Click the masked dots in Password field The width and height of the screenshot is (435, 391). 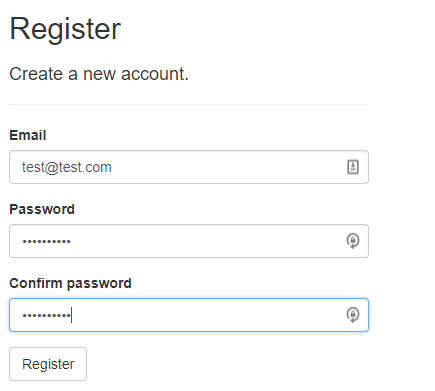coord(46,241)
